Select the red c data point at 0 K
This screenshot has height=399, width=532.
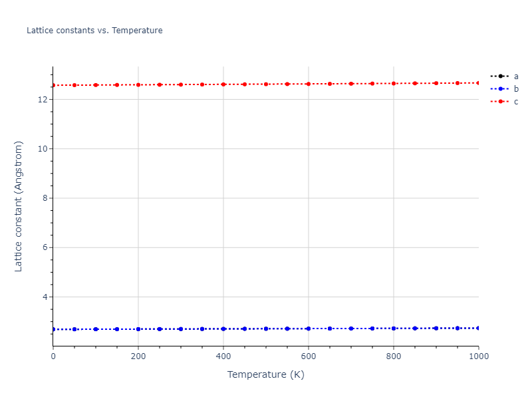pyautogui.click(x=53, y=85)
